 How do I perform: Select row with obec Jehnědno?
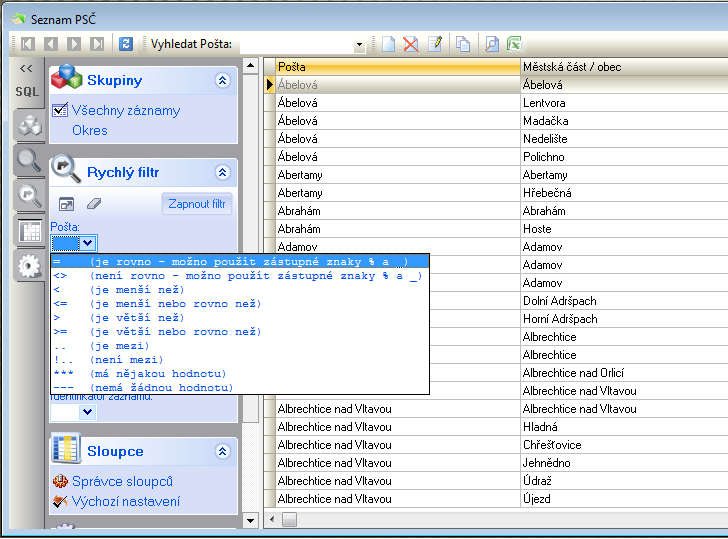(501, 463)
